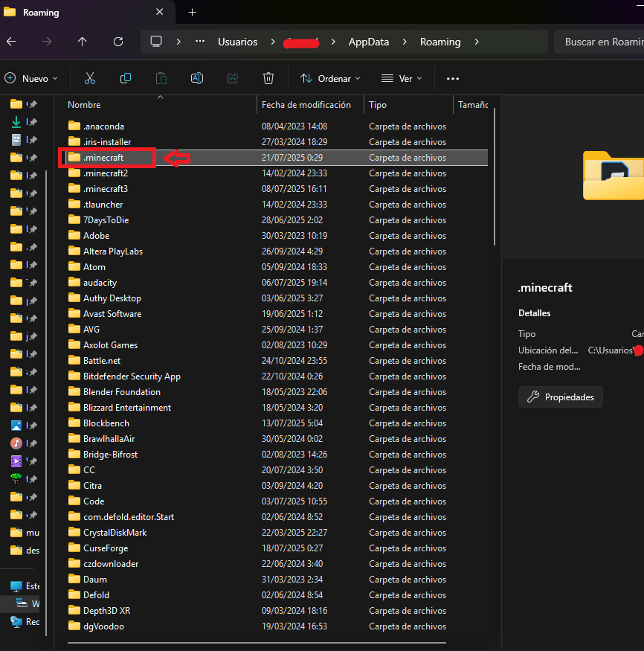Click the Cut scissors icon
Image resolution: width=644 pixels, height=651 pixels.
click(90, 78)
